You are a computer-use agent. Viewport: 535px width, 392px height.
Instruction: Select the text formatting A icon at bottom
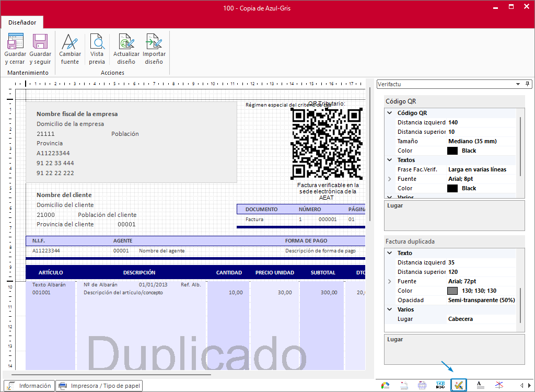tap(479, 385)
